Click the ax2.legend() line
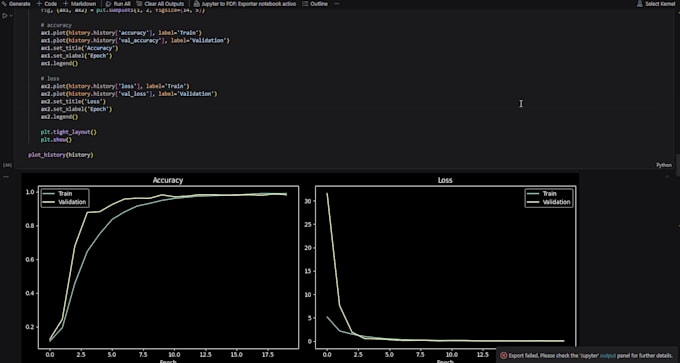Viewport: 680px width, 363px height. (59, 117)
